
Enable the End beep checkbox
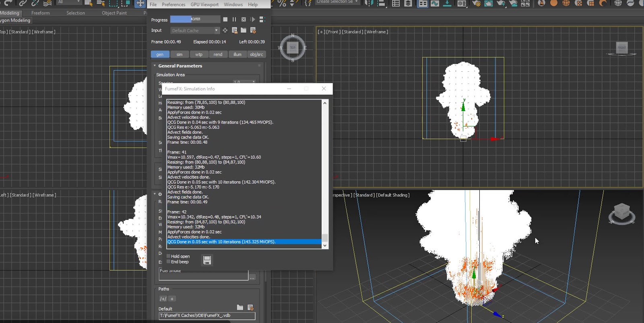pyautogui.click(x=169, y=262)
